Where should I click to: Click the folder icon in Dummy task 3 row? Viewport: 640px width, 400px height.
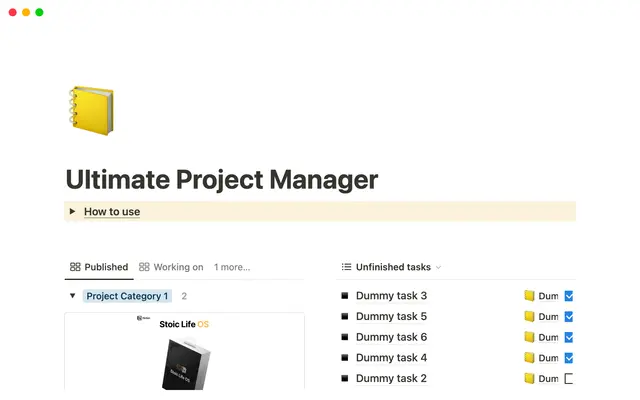pyautogui.click(x=530, y=296)
